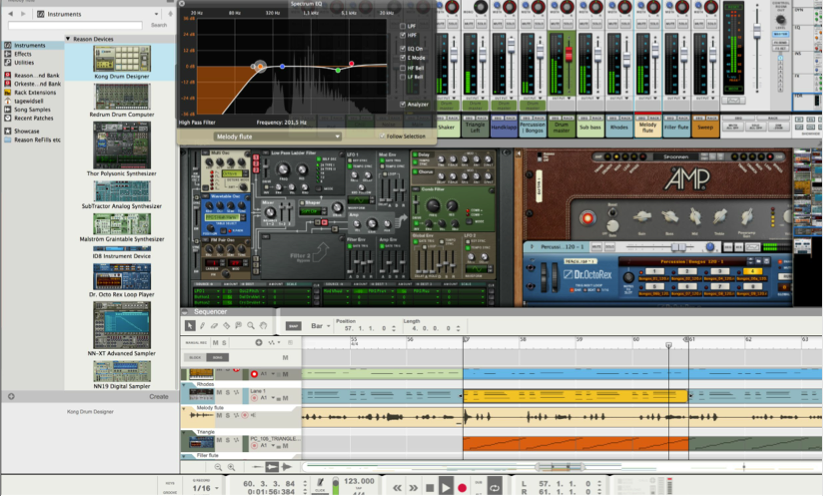823x496 pixels.
Task: Toggle the Loop button in transport
Action: tap(494, 488)
